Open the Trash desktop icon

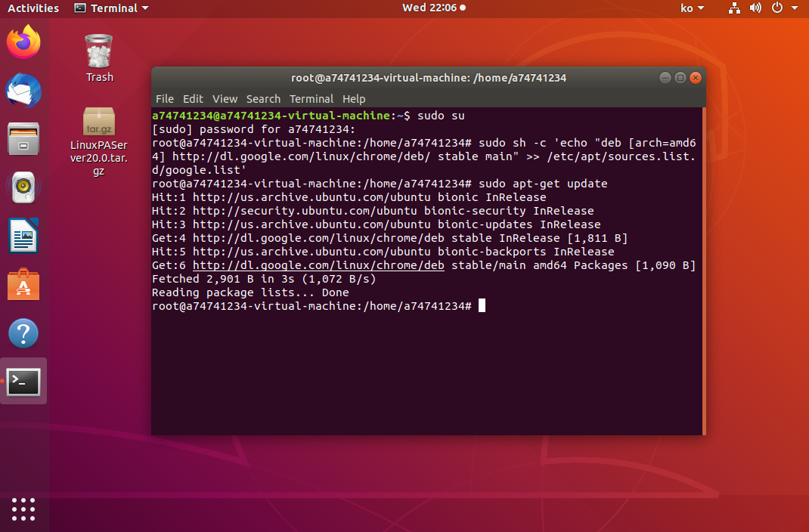(99, 57)
